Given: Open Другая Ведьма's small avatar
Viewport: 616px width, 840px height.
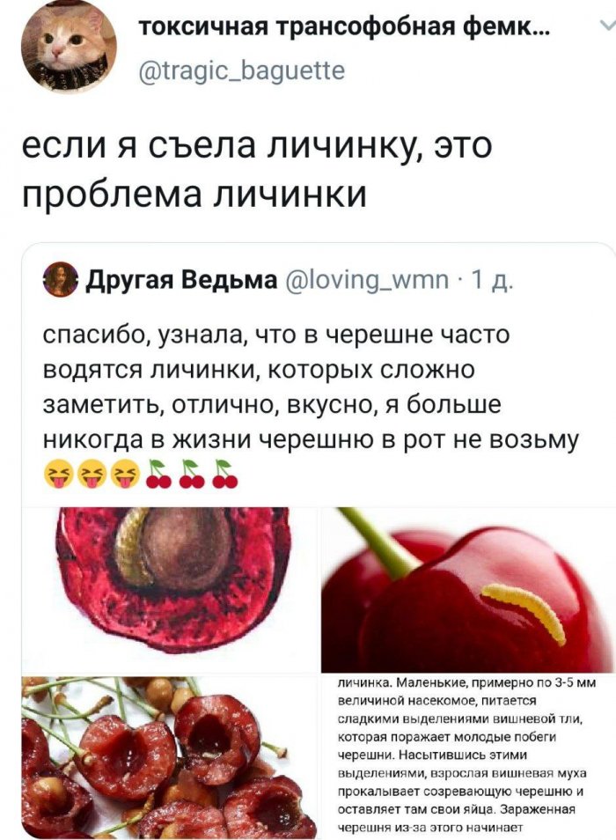Looking at the screenshot, I should pos(61,279).
